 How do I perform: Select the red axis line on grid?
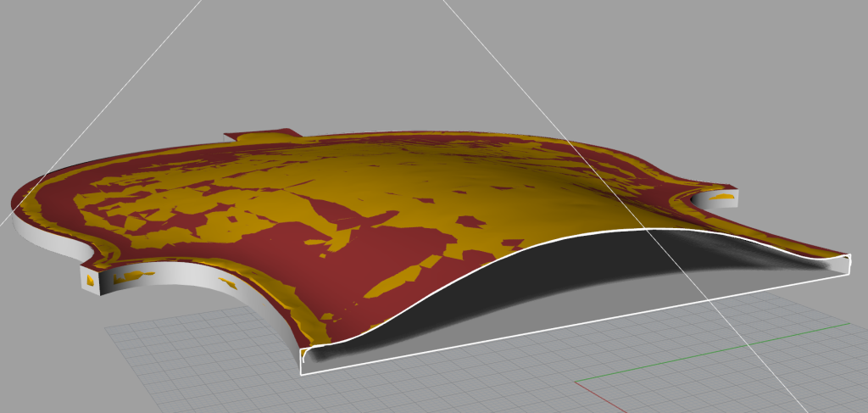tap(601, 398)
